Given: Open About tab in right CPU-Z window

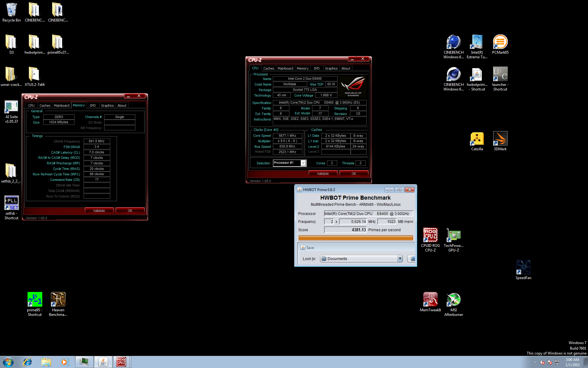Looking at the screenshot, I should [346, 68].
